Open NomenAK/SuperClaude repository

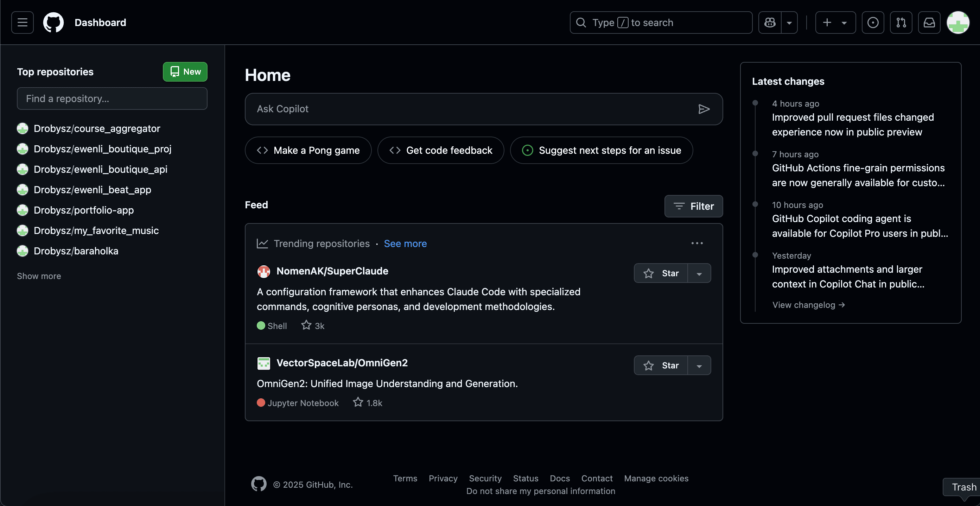click(x=332, y=271)
